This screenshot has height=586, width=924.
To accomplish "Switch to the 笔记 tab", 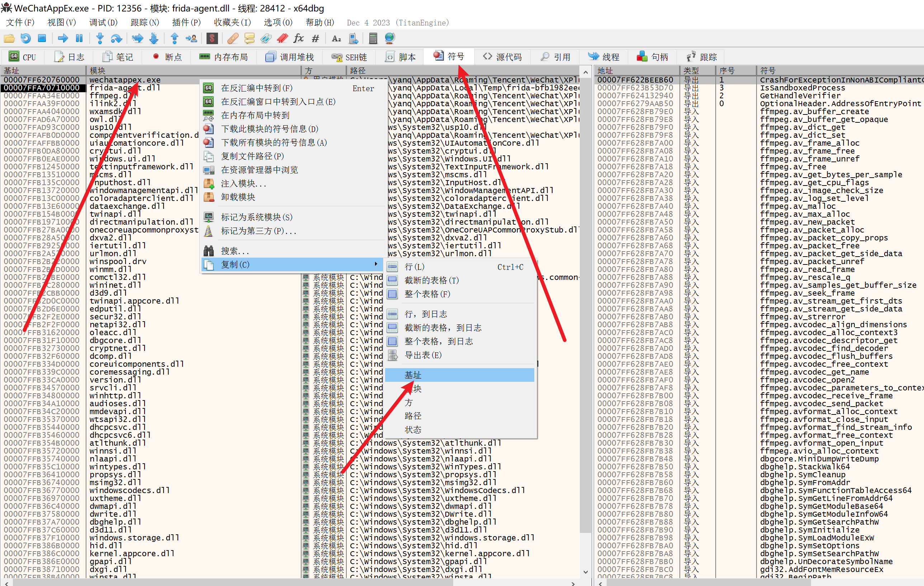I will click(118, 57).
